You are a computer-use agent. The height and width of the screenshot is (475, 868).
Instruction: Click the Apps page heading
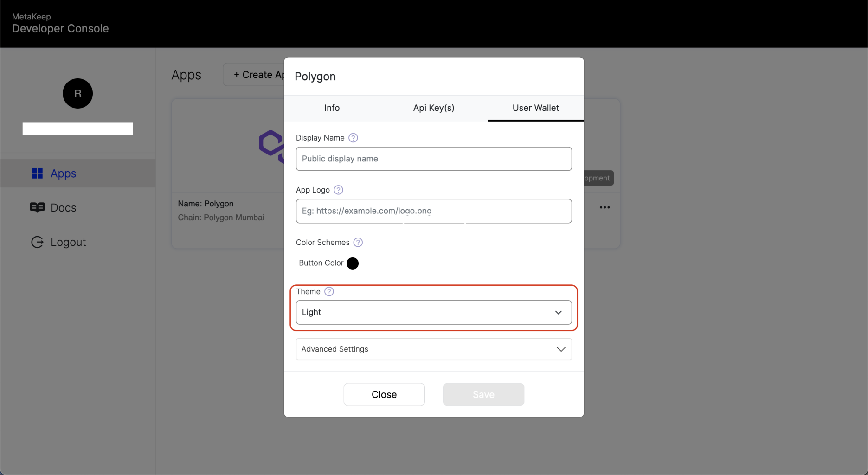186,75
